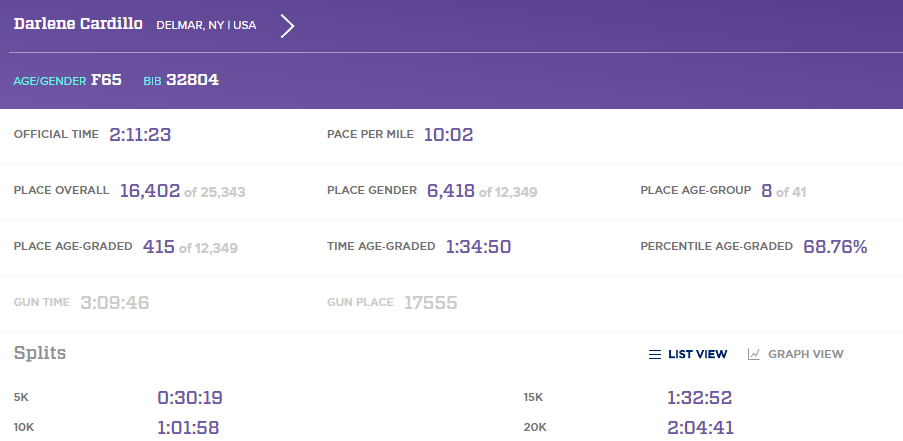Click percentile age-graded 68.76%
This screenshot has height=441, width=903.
point(835,246)
